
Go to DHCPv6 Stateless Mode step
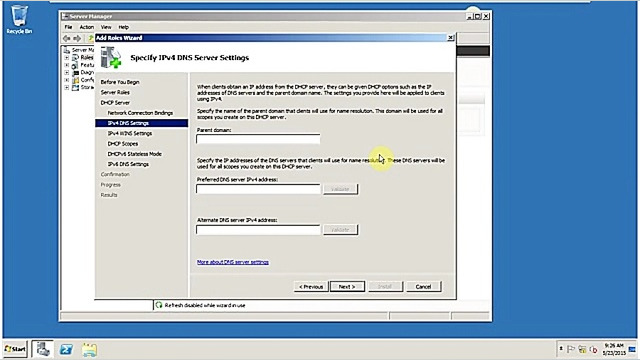point(134,154)
